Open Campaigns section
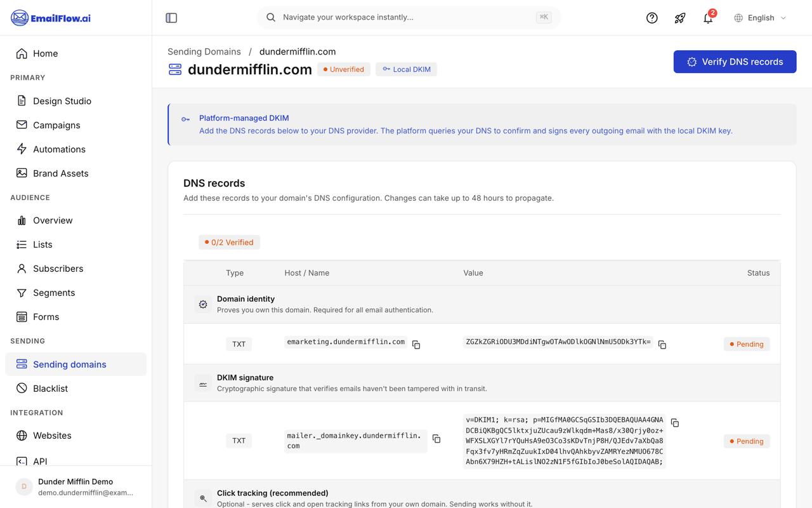This screenshot has height=508, width=812. click(x=75, y=125)
